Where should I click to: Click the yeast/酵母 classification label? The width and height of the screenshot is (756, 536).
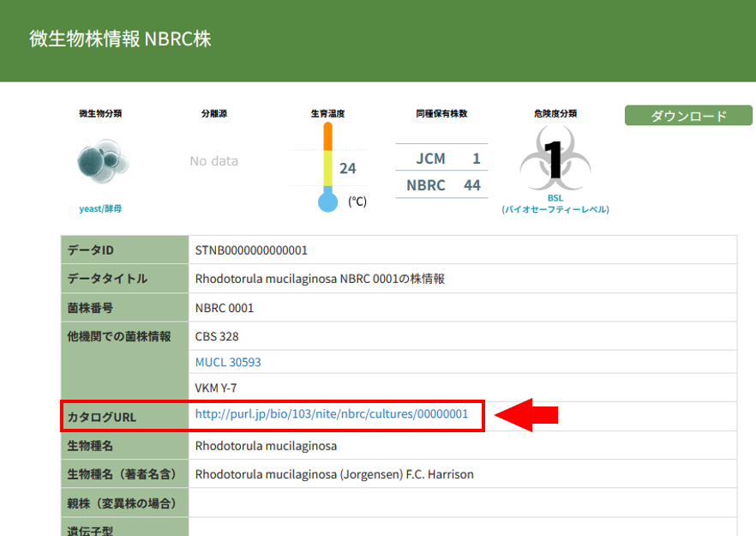click(x=101, y=208)
